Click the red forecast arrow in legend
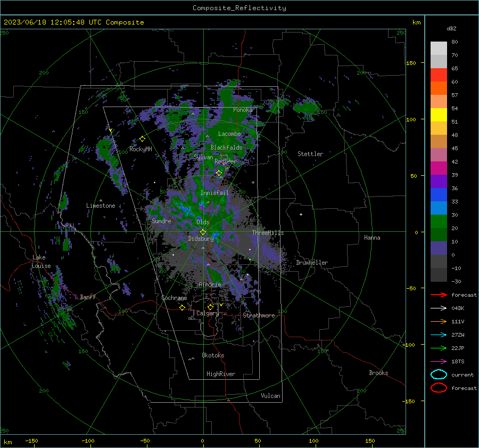 [x=439, y=295]
